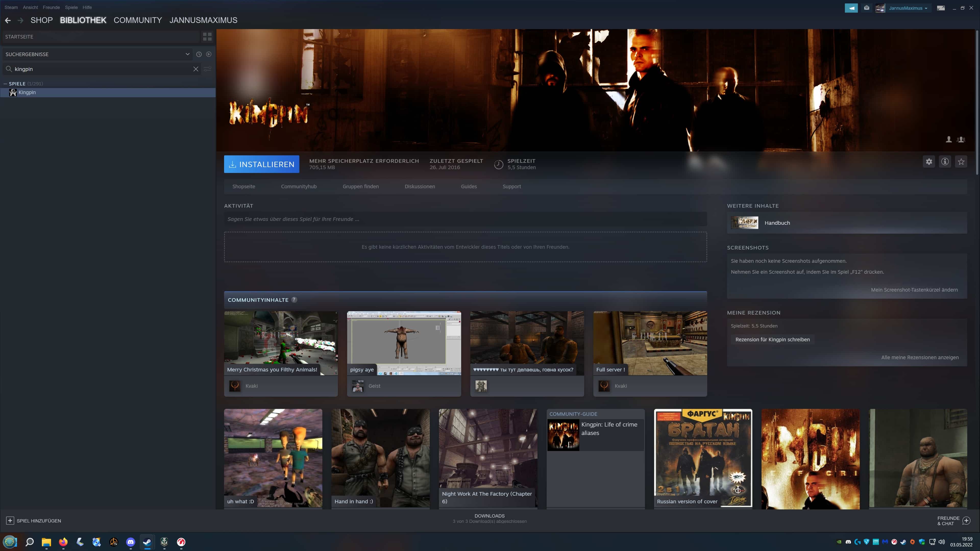The image size is (980, 551).
Task: Click the INSTALLIEREN button
Action: click(x=261, y=164)
